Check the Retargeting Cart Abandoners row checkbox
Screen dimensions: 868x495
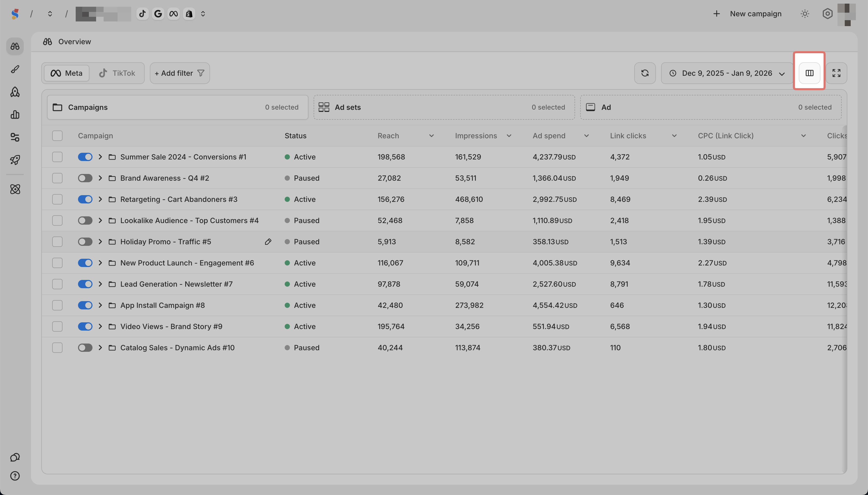[x=57, y=199]
